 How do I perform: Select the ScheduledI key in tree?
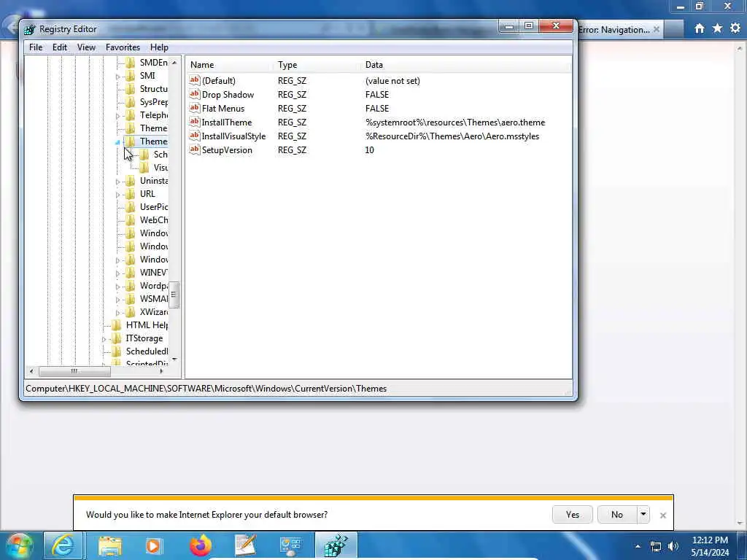(147, 351)
